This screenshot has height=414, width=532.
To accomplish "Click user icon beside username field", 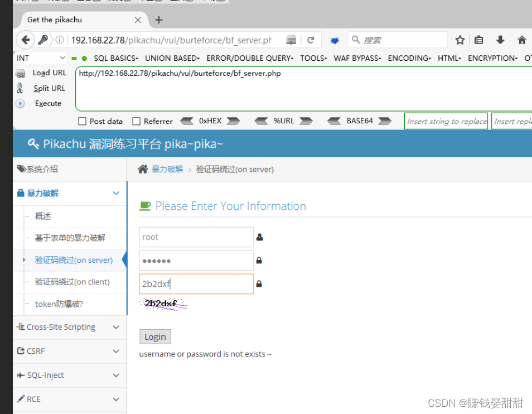I will tap(259, 237).
